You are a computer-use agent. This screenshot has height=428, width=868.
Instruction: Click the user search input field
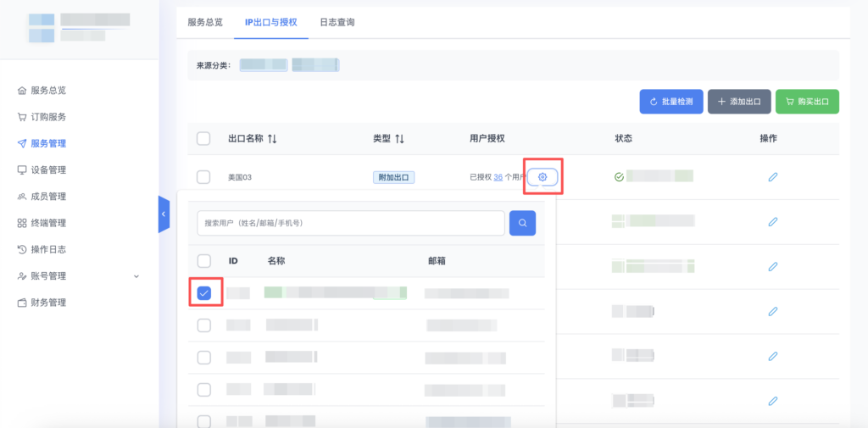(x=350, y=223)
